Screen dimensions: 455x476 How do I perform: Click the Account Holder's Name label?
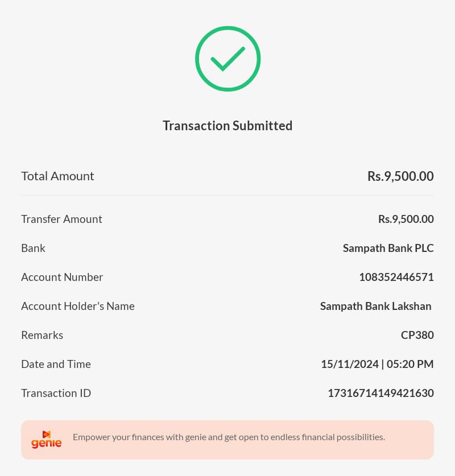pyautogui.click(x=78, y=307)
